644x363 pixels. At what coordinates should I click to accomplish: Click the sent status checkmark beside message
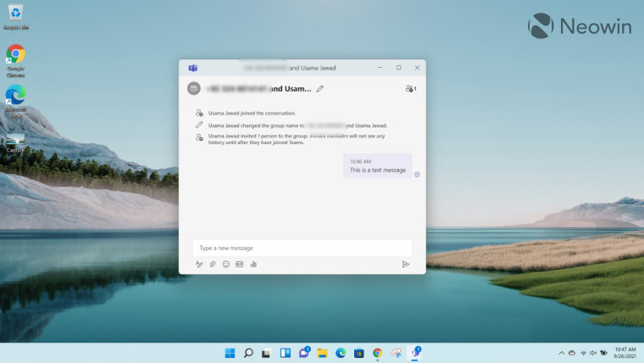point(417,175)
